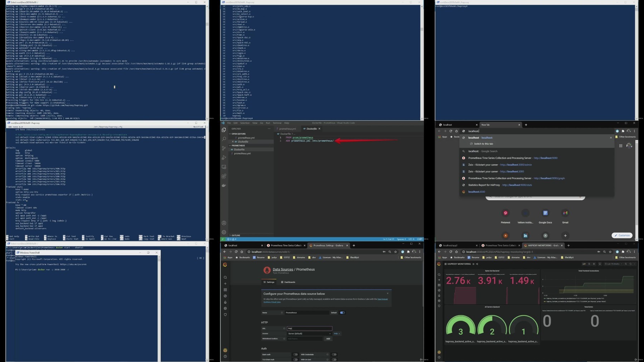Screen dimensions: 644x362
Task: Click the Add button for Whitelisted Cookies
Action: pyautogui.click(x=328, y=339)
